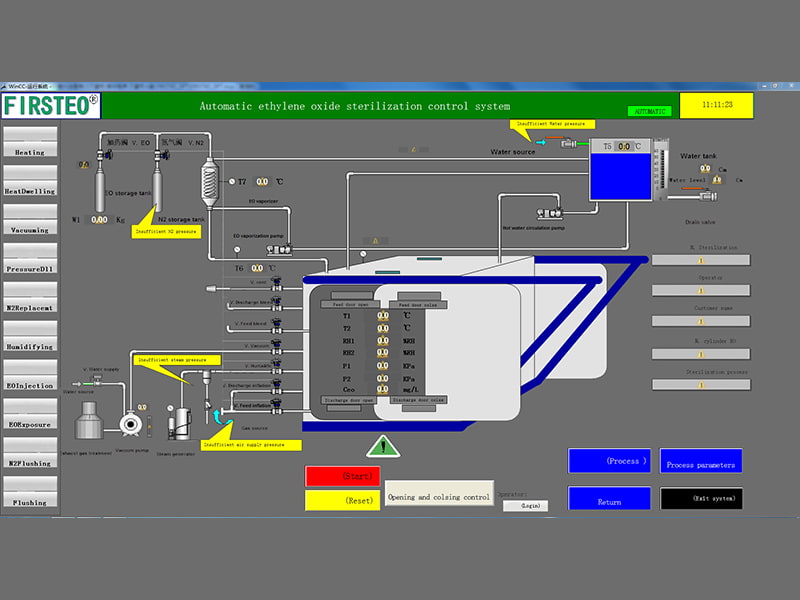This screenshot has height=600, width=800.
Task: Open the Vacuuming step
Action: click(30, 219)
